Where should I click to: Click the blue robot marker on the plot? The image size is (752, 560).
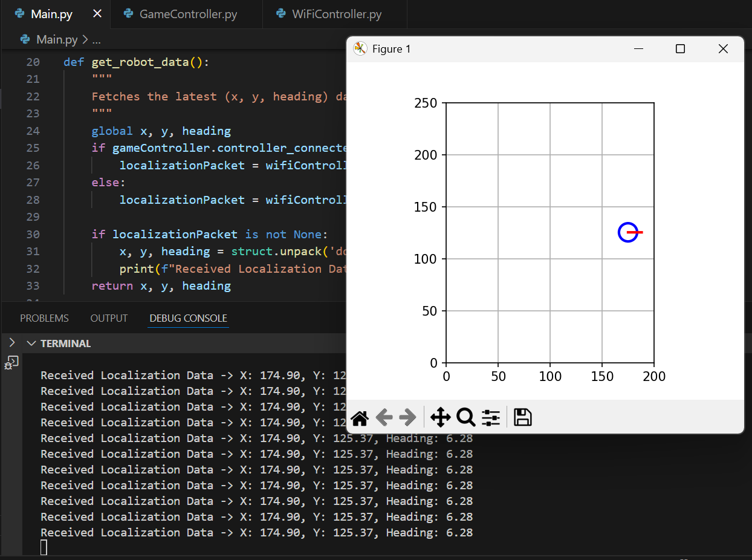pos(628,232)
